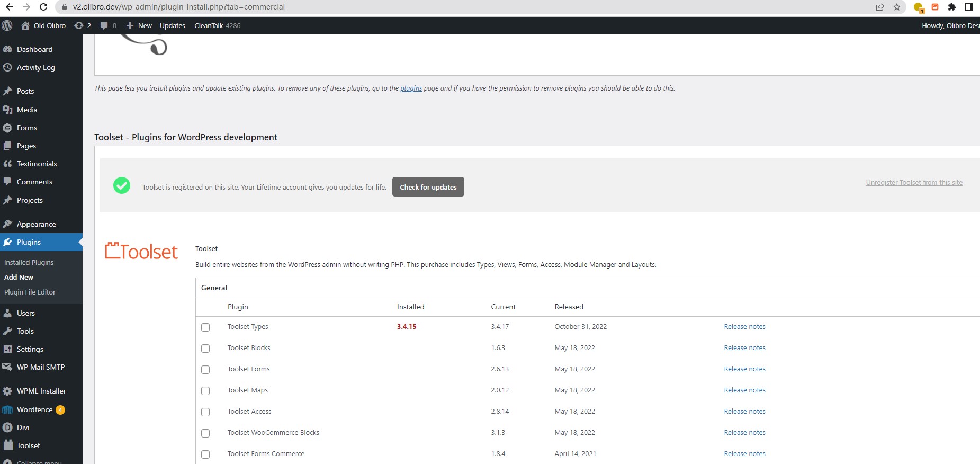Click current version 3.1.3 of WooCommerce Blocks
Screen dimensions: 980x464
pos(498,433)
